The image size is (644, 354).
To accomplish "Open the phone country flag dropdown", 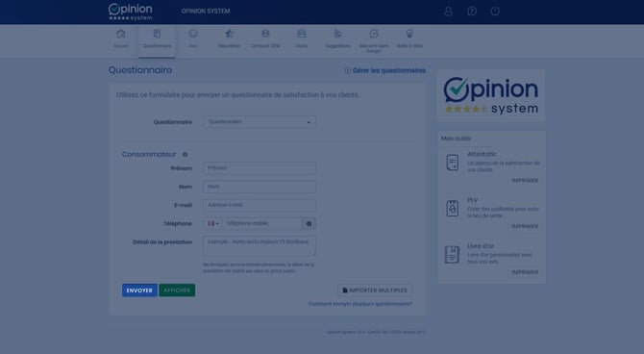I will pyautogui.click(x=212, y=223).
